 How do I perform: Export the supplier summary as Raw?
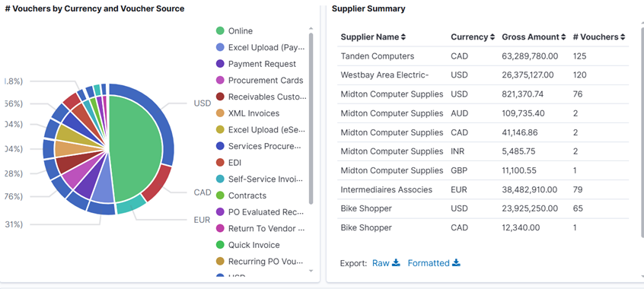(381, 263)
